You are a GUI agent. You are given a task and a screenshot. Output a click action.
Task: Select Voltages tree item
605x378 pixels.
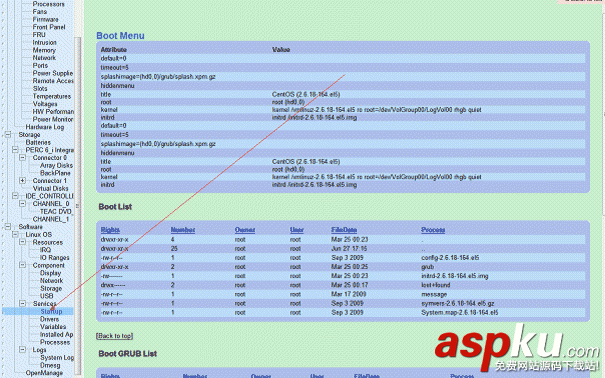(45, 104)
